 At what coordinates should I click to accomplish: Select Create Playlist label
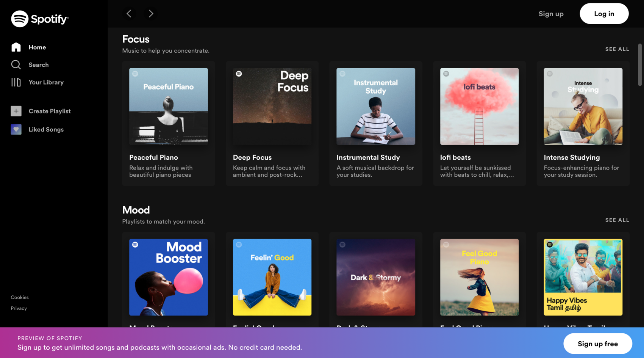click(50, 111)
